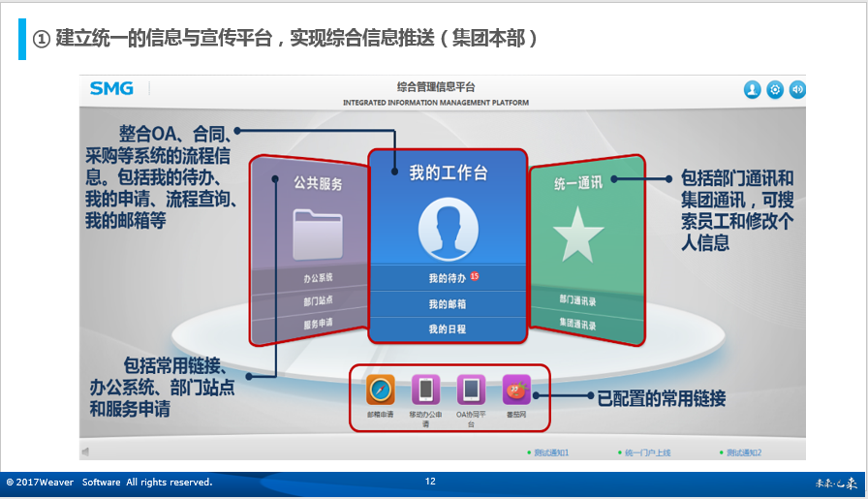Click the 综合管理信息平台 header title
Image resolution: width=868 pixels, height=499 pixels.
pyautogui.click(x=436, y=87)
